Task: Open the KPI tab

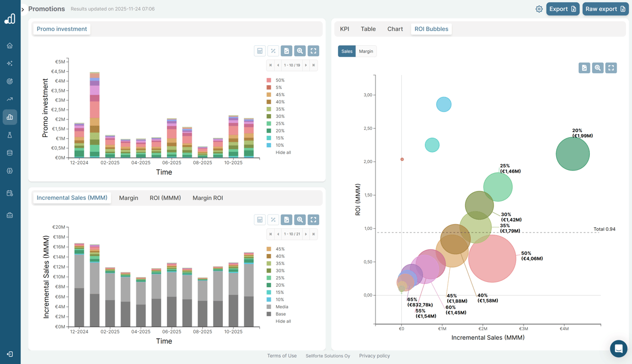Action: tap(344, 29)
